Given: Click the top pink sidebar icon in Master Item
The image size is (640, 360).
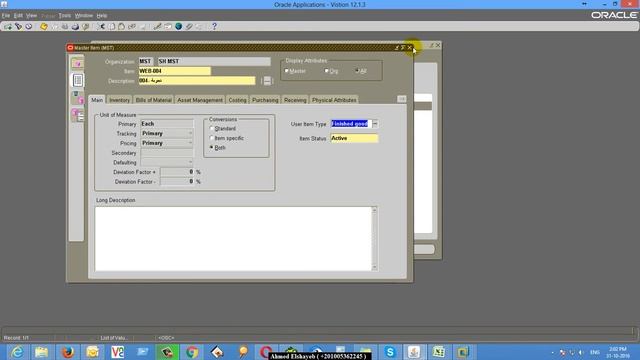Looking at the screenshot, I should tap(77, 63).
